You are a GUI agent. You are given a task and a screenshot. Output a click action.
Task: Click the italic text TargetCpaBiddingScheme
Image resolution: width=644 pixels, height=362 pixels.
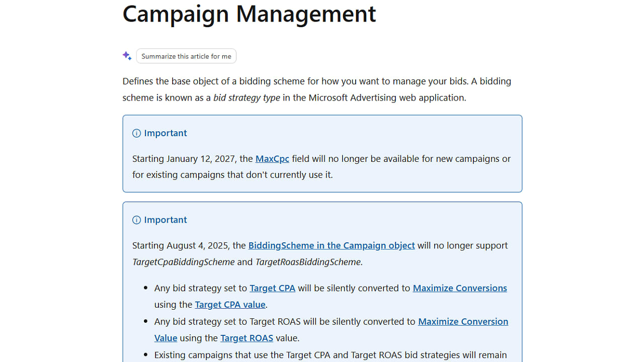click(184, 262)
